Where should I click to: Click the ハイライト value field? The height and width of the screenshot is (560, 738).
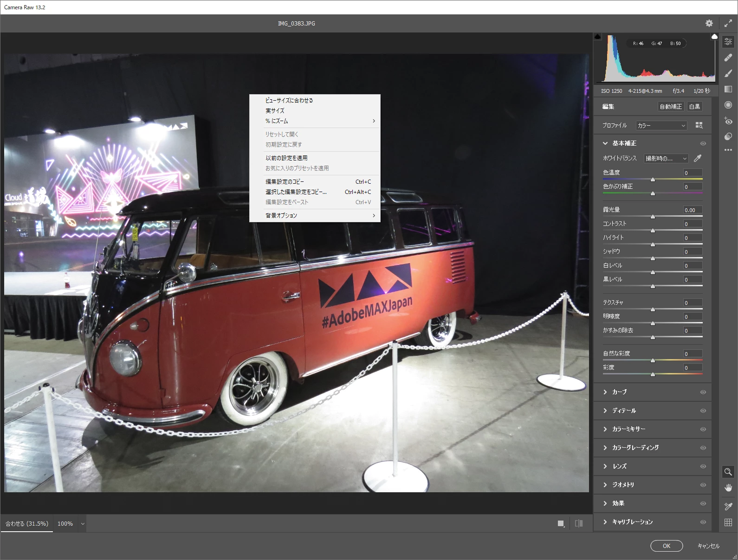[x=693, y=238]
